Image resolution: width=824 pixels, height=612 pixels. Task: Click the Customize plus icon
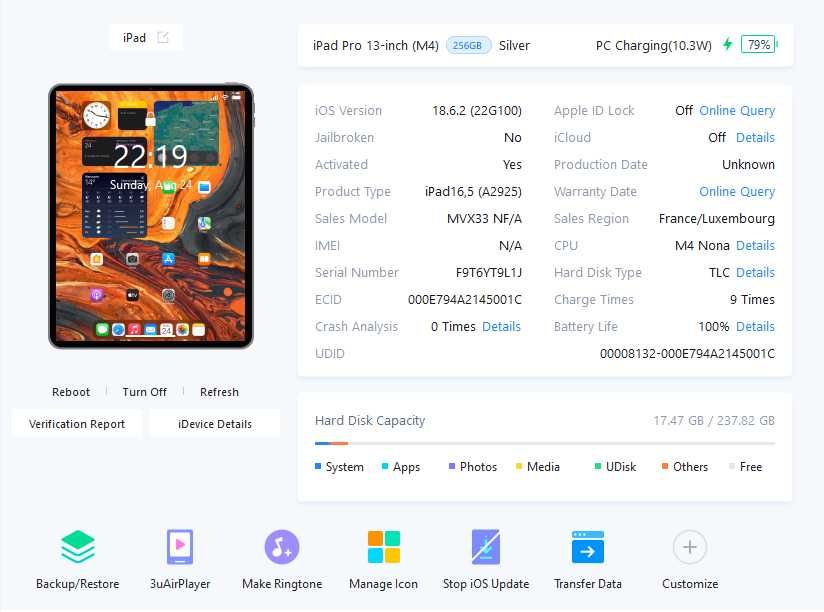pyautogui.click(x=689, y=547)
